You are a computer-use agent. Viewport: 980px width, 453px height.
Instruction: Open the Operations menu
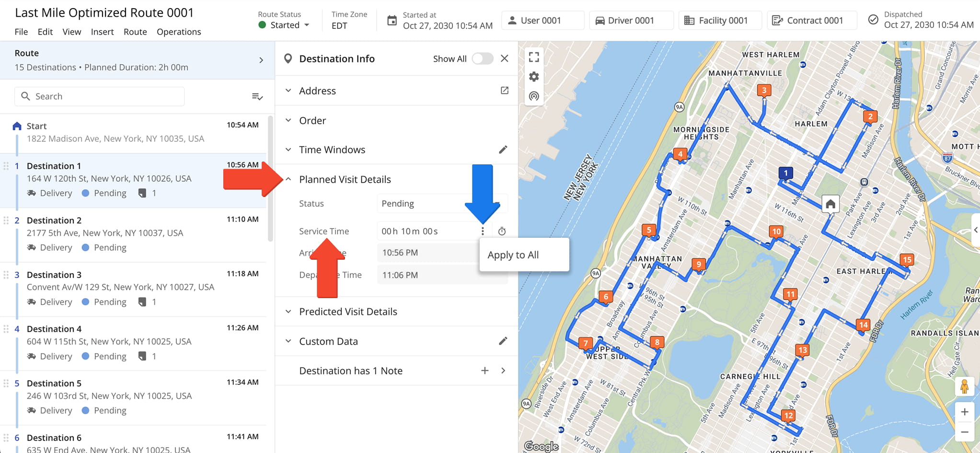179,32
